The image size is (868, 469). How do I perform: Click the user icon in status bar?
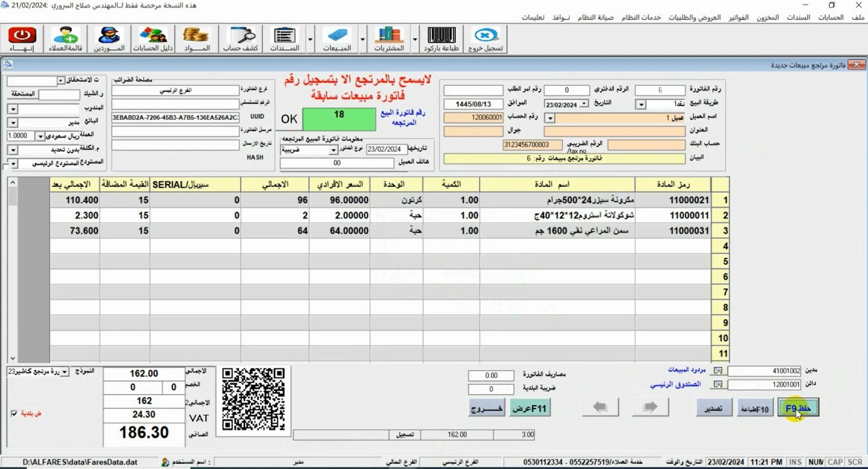(165, 462)
